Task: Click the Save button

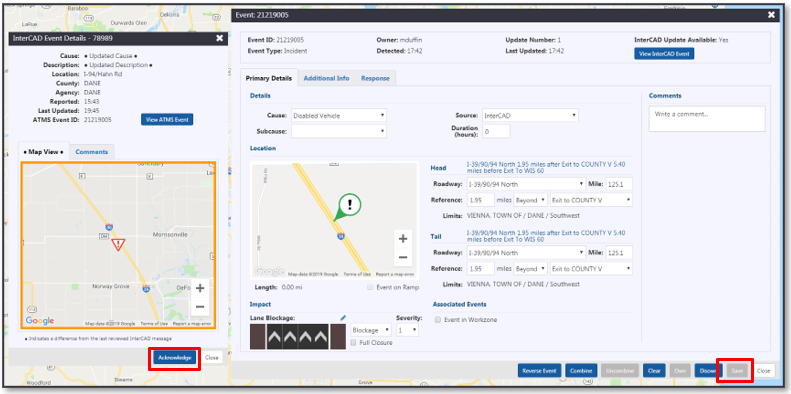Action: coord(737,371)
